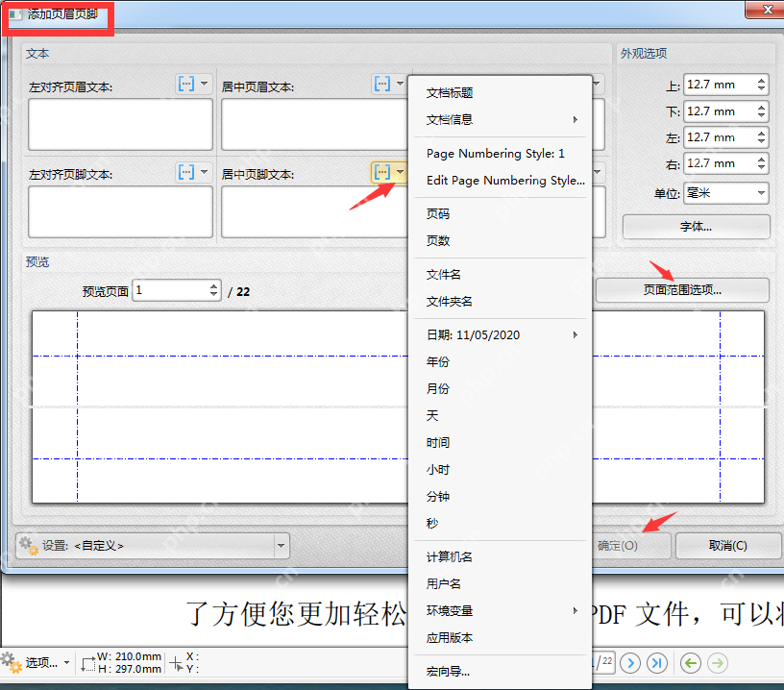
Task: Go to next page with circular arrow
Action: click(630, 663)
